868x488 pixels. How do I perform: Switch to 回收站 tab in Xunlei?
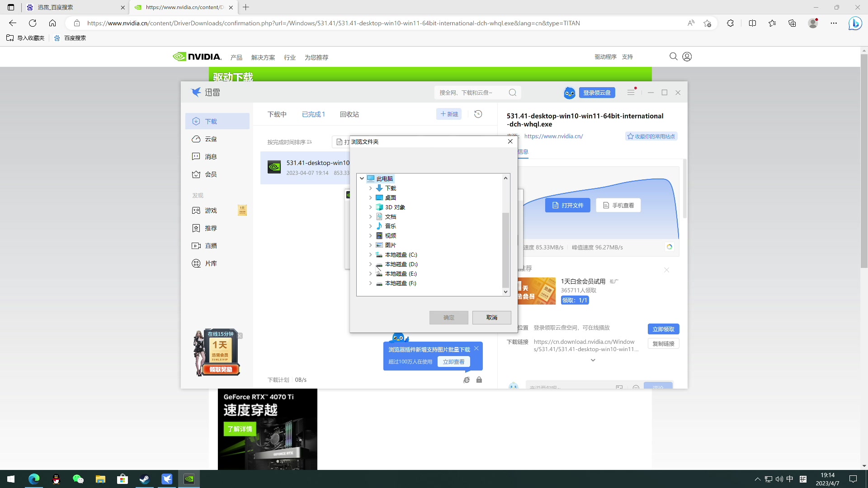tap(349, 114)
